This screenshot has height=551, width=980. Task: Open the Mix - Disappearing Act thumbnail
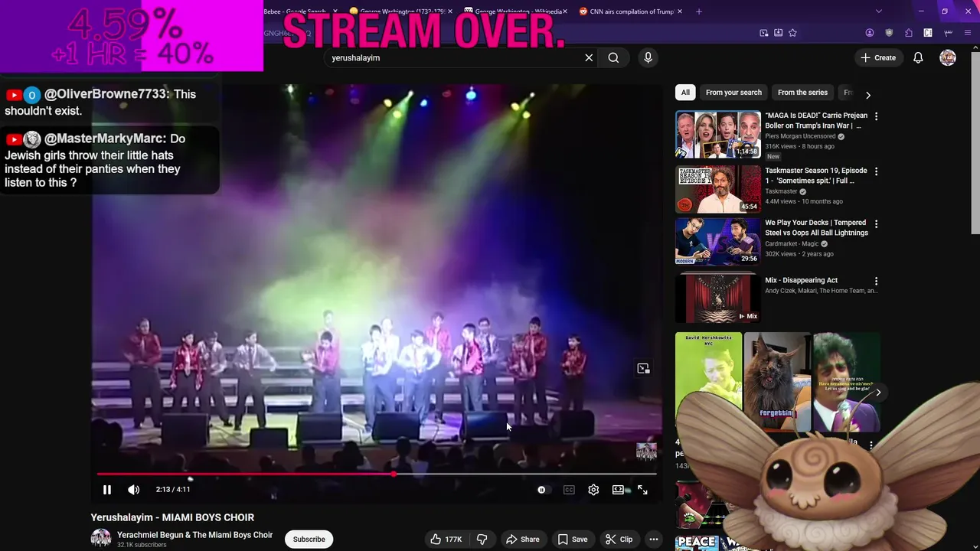(x=717, y=298)
